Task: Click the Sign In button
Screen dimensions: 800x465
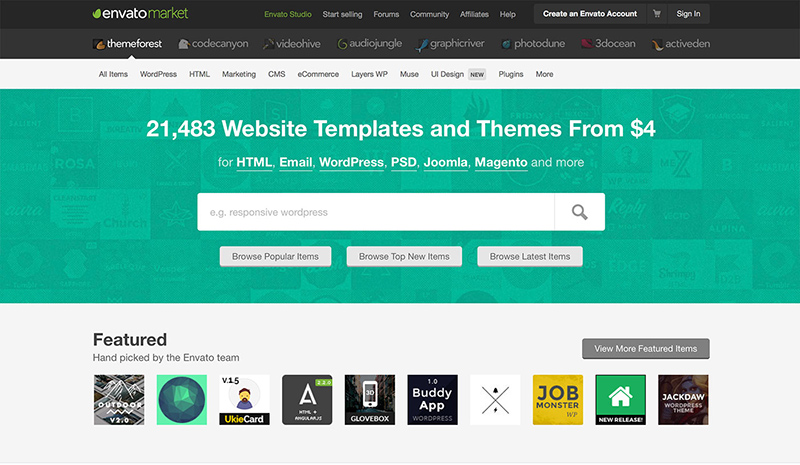Action: point(688,14)
